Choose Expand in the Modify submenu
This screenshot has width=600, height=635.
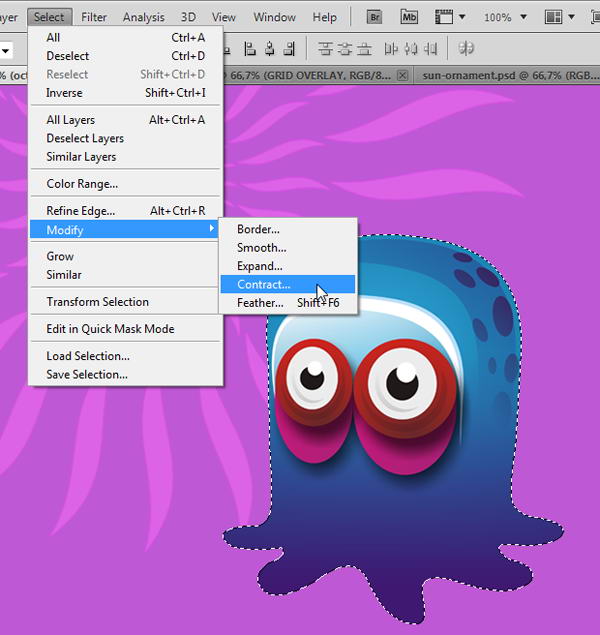click(x=288, y=266)
